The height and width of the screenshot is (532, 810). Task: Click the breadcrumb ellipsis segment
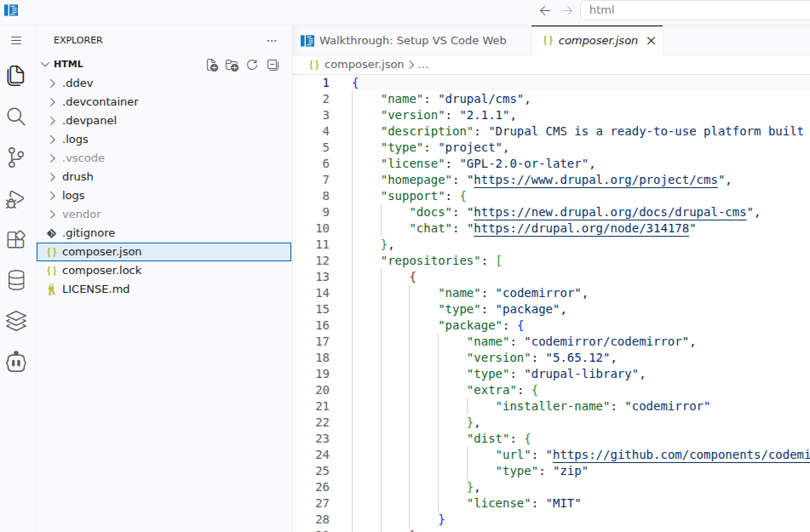[x=423, y=65]
